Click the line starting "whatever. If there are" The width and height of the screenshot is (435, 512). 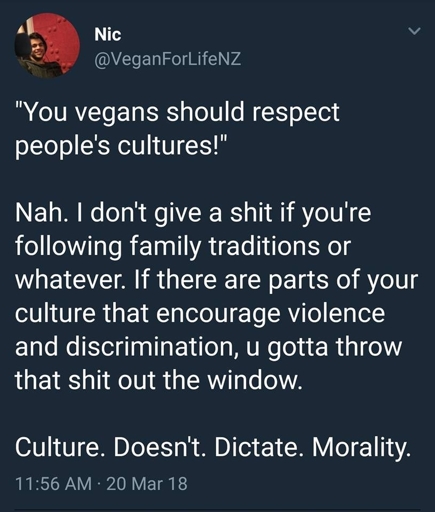click(217, 280)
